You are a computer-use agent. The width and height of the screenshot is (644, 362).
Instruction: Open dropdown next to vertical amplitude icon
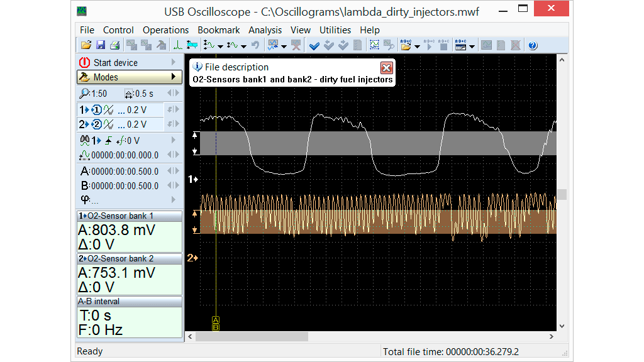tap(221, 46)
